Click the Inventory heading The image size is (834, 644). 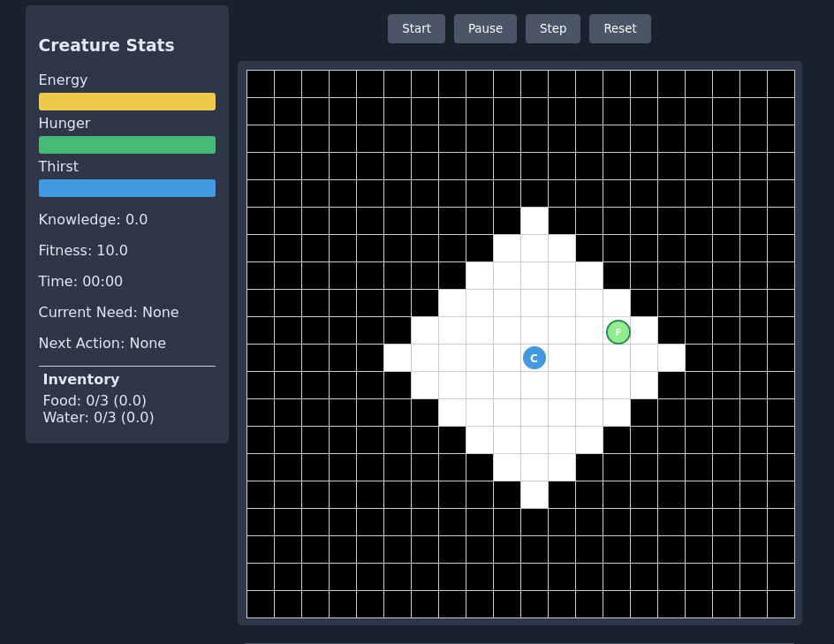(81, 379)
